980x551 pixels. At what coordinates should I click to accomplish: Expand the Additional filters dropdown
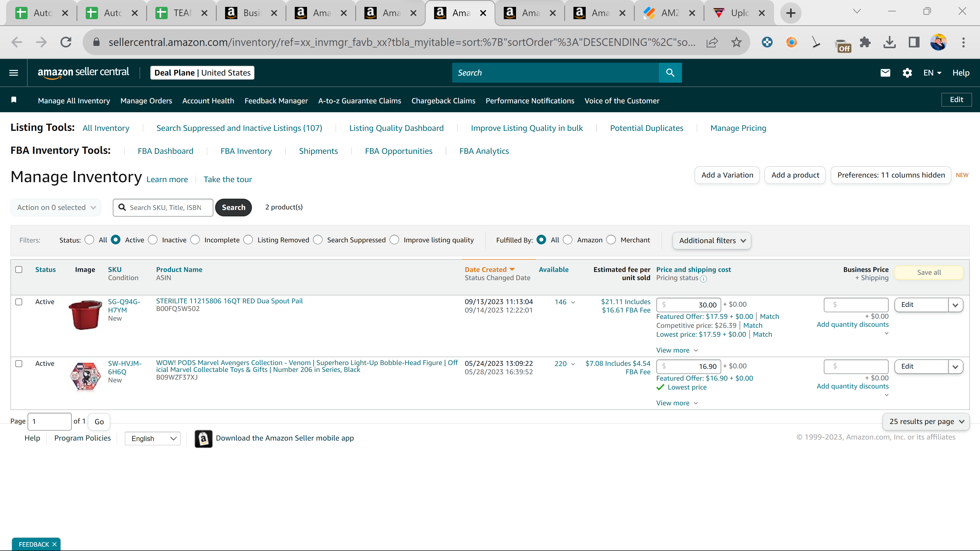coord(712,241)
